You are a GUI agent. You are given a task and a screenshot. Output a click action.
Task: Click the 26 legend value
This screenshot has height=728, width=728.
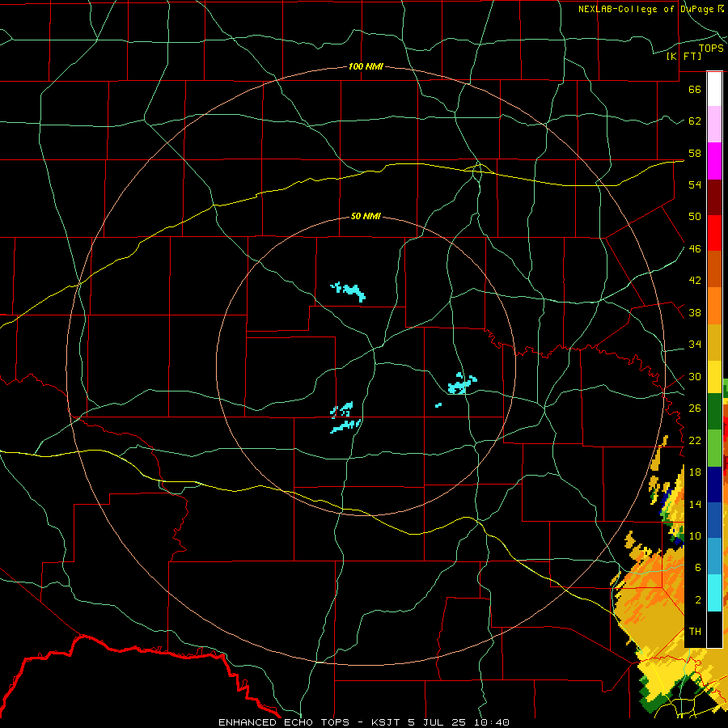(x=695, y=408)
